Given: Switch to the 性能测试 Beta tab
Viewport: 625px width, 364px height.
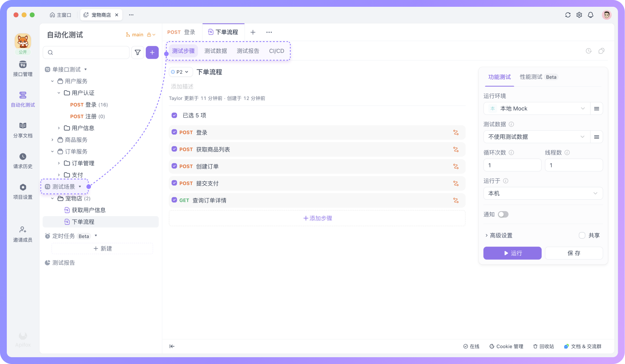Looking at the screenshot, I should [x=531, y=77].
